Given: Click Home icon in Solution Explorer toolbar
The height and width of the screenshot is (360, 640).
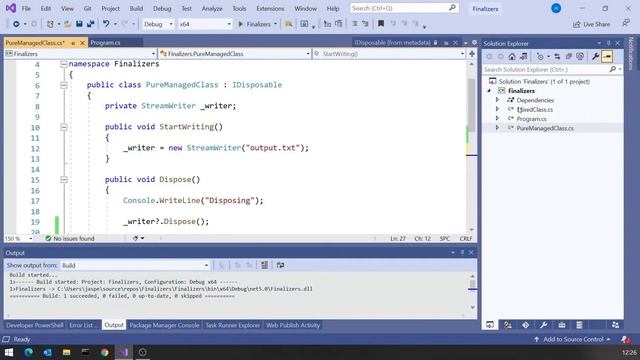Looking at the screenshot, I should point(512,57).
